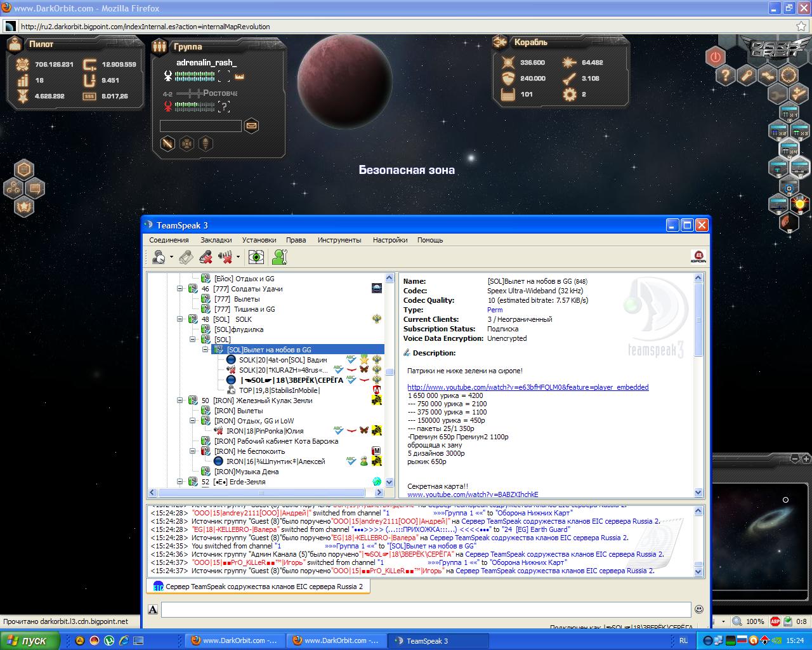
Task: Click the smiley emoticon button beside chat input
Action: point(699,609)
